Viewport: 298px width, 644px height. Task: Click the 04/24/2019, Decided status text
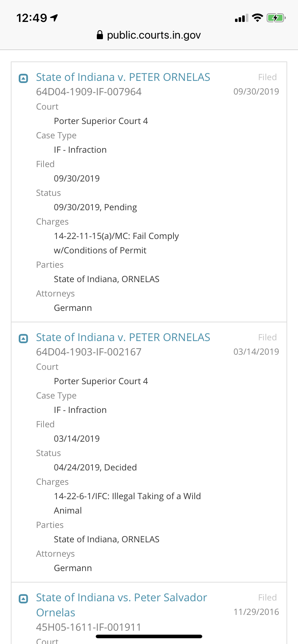95,468
